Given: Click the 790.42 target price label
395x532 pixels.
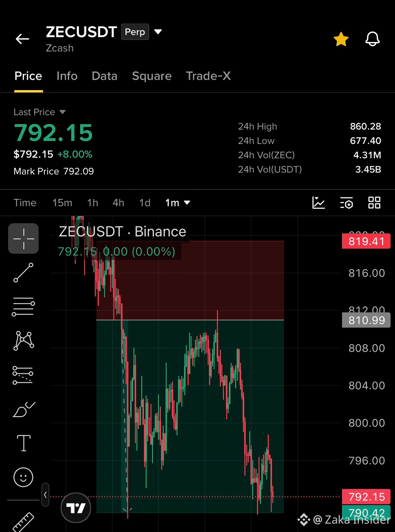Looking at the screenshot, I should pyautogui.click(x=366, y=512).
